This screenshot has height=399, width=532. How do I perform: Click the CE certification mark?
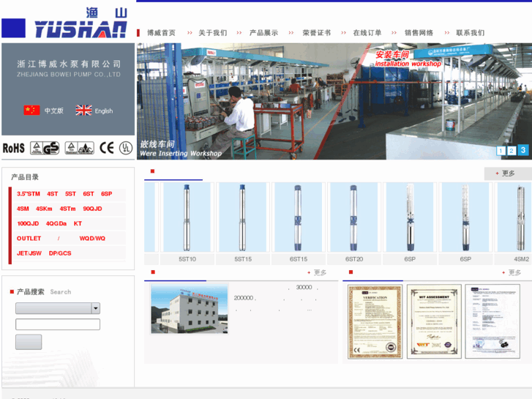coord(107,148)
